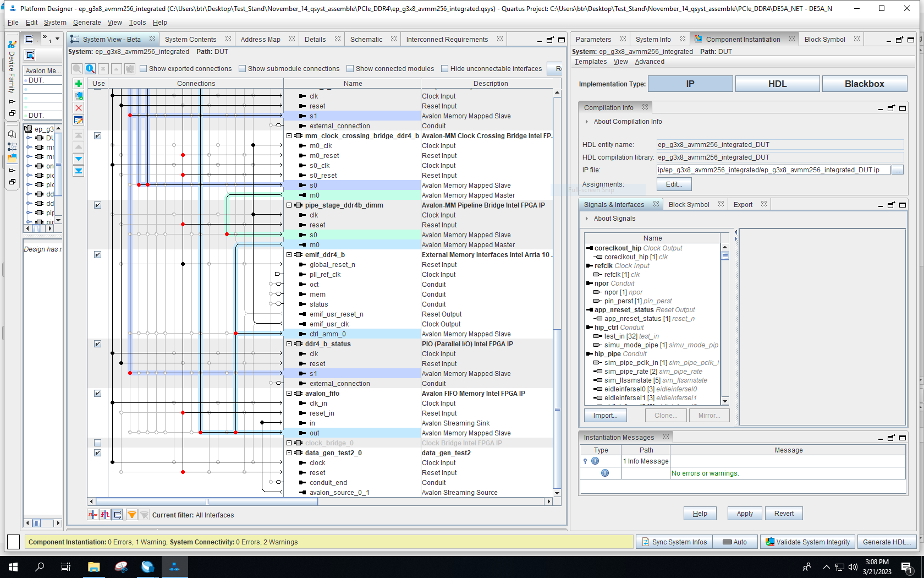Open the Generate menu
This screenshot has width=924, height=578.
click(87, 23)
